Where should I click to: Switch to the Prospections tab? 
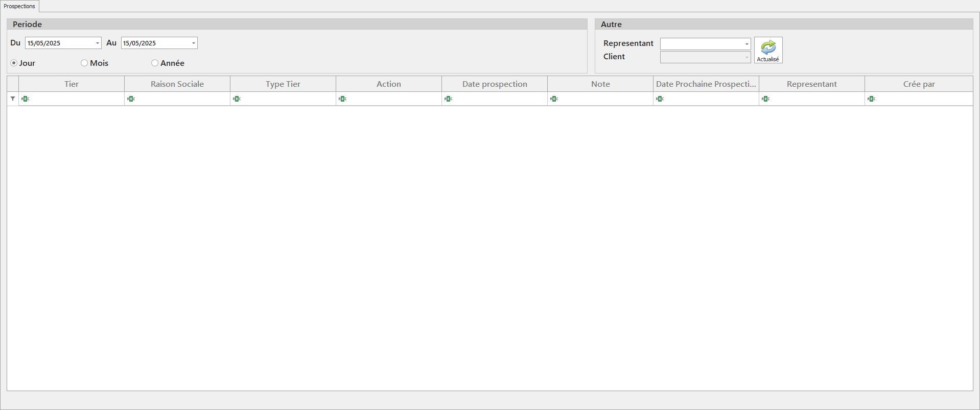pyautogui.click(x=19, y=6)
